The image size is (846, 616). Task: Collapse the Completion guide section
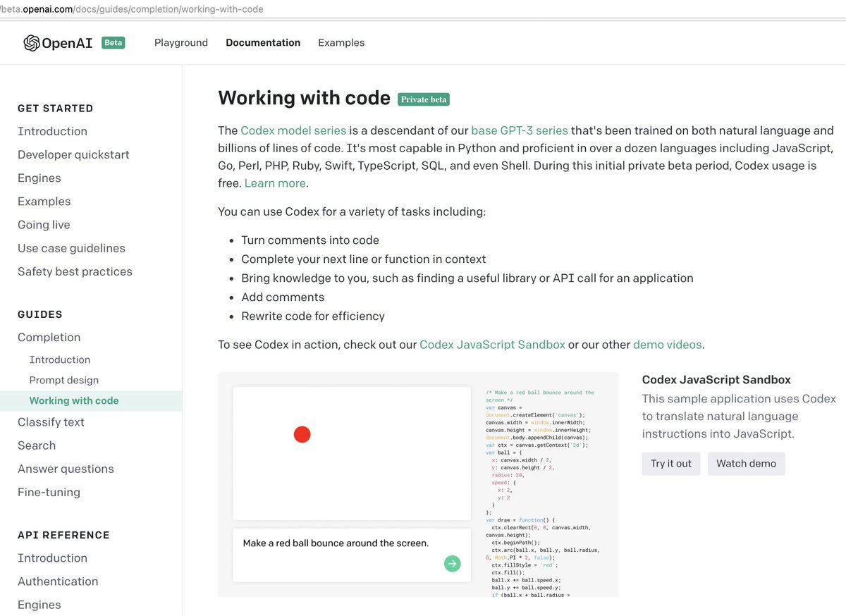tap(49, 337)
